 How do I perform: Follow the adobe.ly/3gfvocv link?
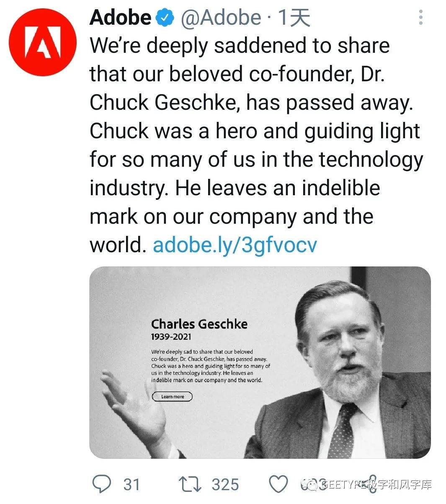tap(235, 245)
